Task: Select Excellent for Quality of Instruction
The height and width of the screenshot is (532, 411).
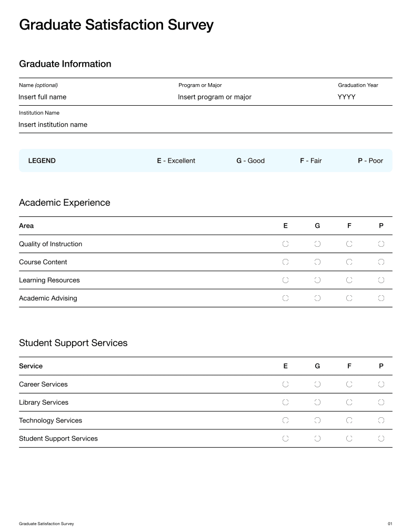Action: click(285, 244)
